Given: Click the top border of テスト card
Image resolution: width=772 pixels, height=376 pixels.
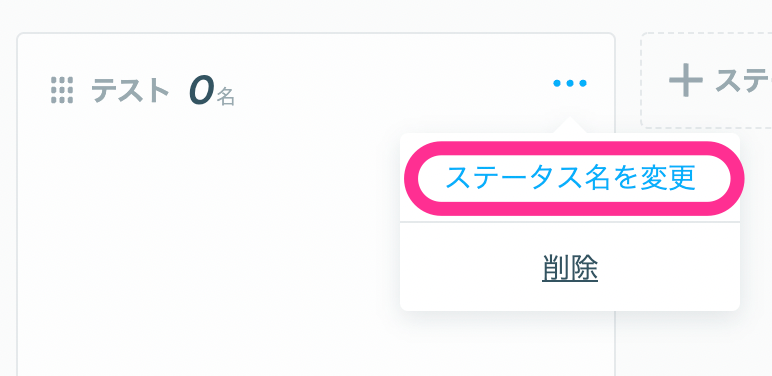Looking at the screenshot, I should (x=316, y=33).
